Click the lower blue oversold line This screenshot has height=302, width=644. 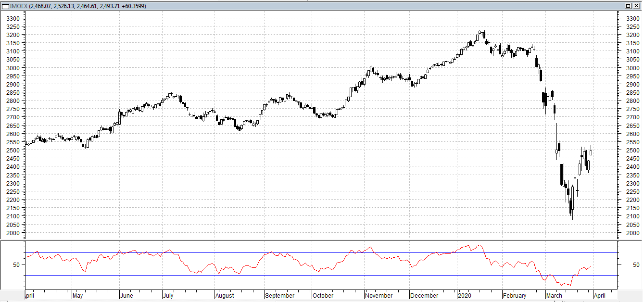point(321,275)
